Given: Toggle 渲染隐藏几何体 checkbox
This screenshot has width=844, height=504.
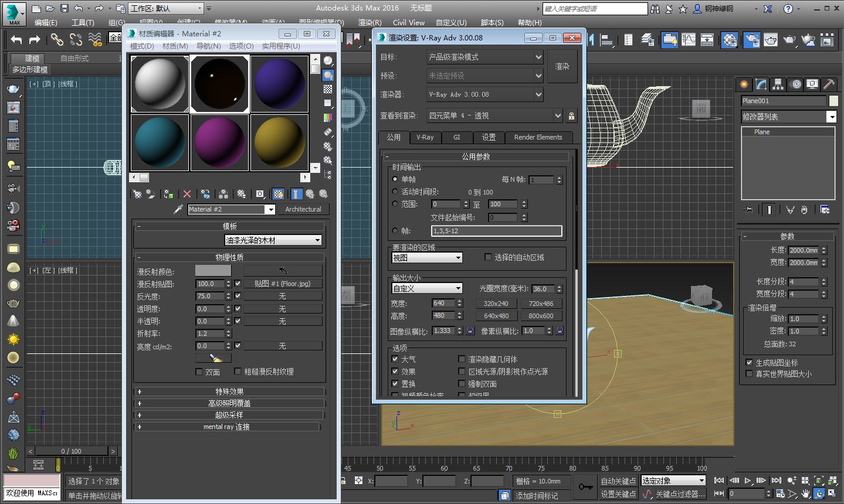Looking at the screenshot, I should (462, 359).
